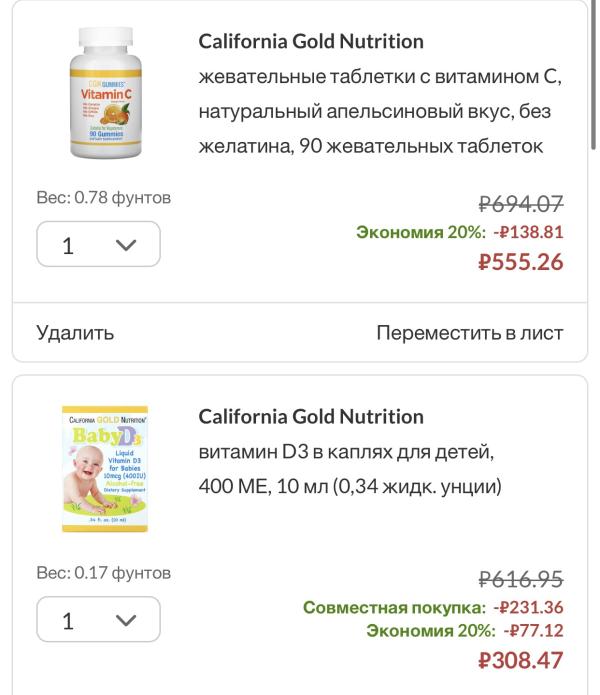The width and height of the screenshot is (600, 695).
Task: Click the ₽308.47 final price
Action: (521, 660)
